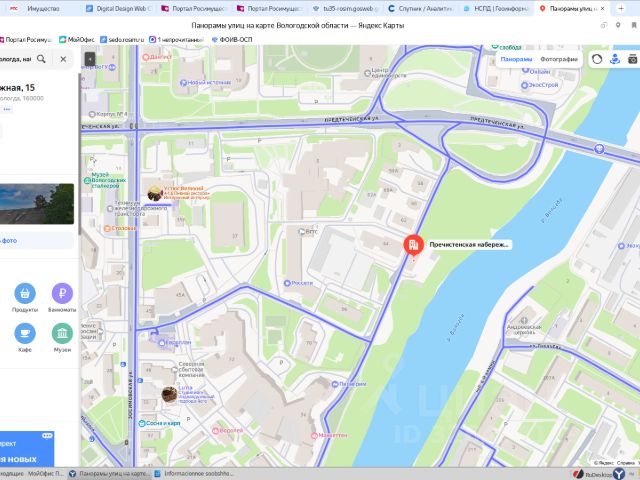
Task: Switch to the Панорамы tab
Action: point(516,59)
